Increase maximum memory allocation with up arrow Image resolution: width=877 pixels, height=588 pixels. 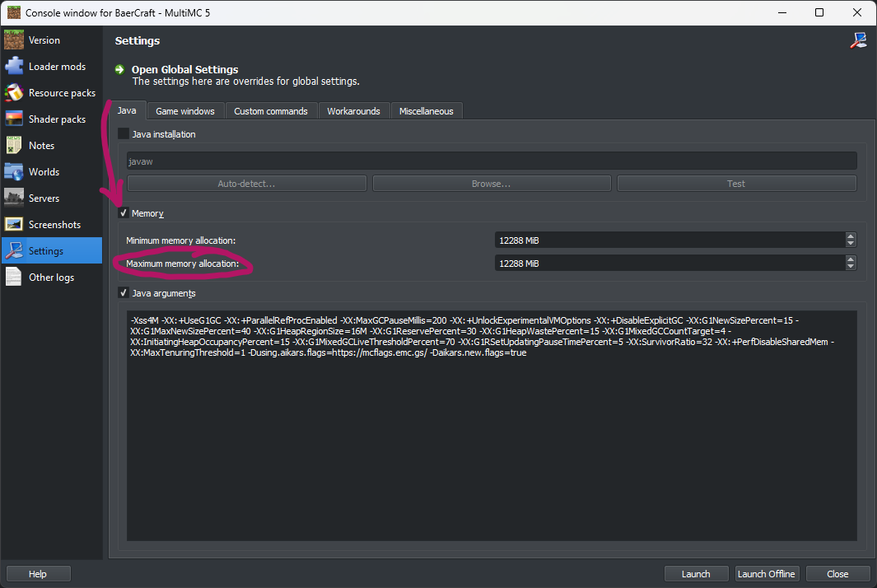click(851, 259)
